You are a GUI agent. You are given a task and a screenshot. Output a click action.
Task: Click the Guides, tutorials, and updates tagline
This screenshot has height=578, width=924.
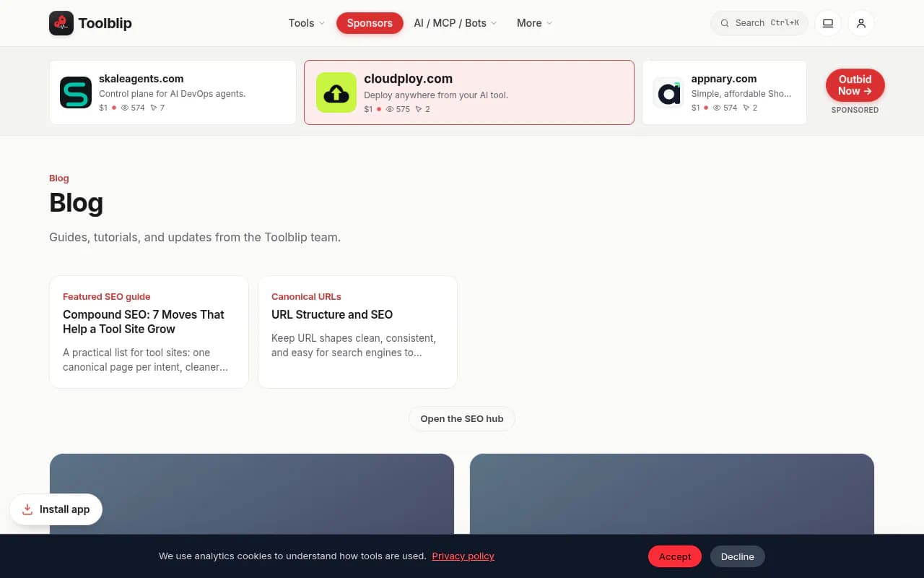[195, 237]
